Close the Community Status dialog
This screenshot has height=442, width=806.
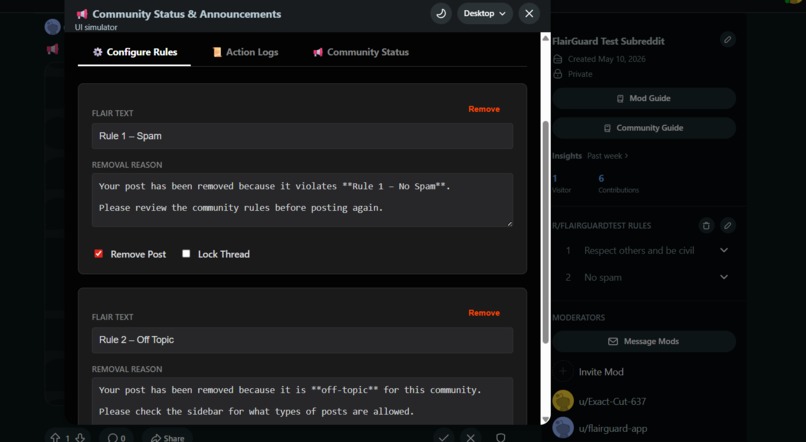529,13
